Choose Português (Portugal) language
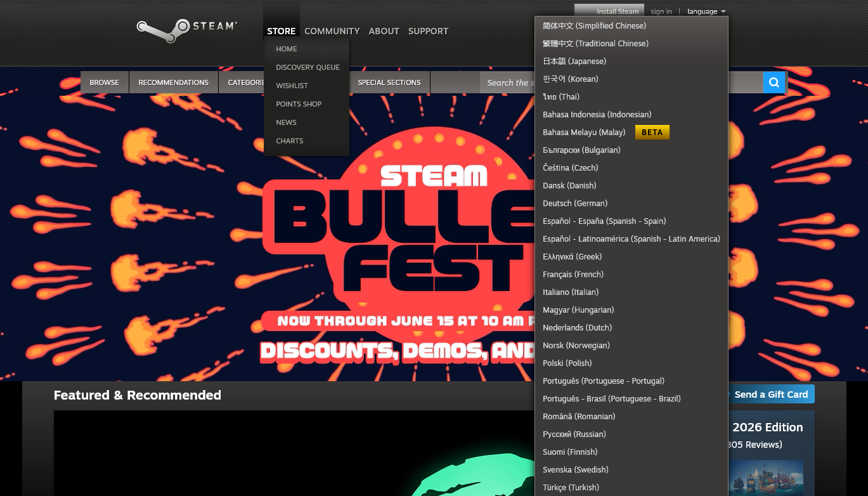Viewport: 868px width, 496px height. click(632, 381)
